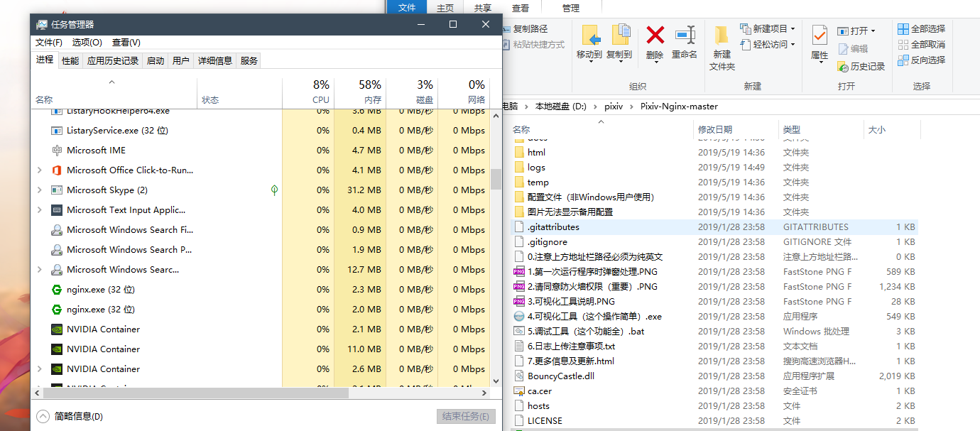
Task: Sort processes by Memory column header
Action: pos(359,92)
